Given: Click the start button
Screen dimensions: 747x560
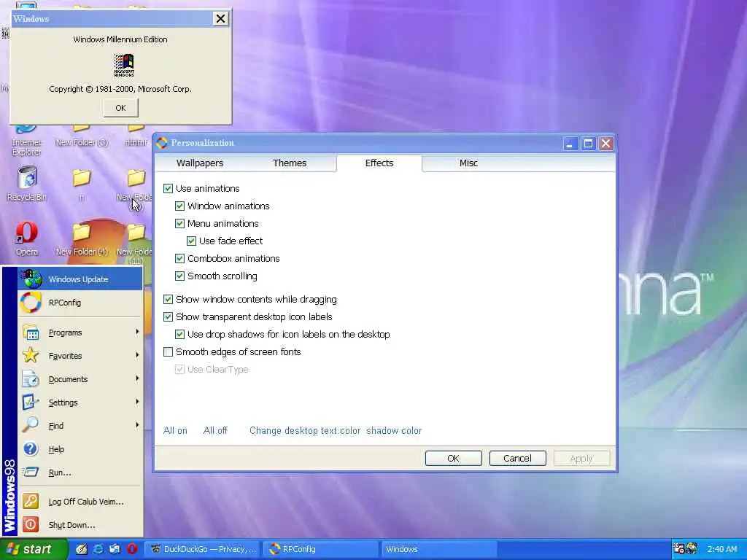Looking at the screenshot, I should tap(34, 549).
